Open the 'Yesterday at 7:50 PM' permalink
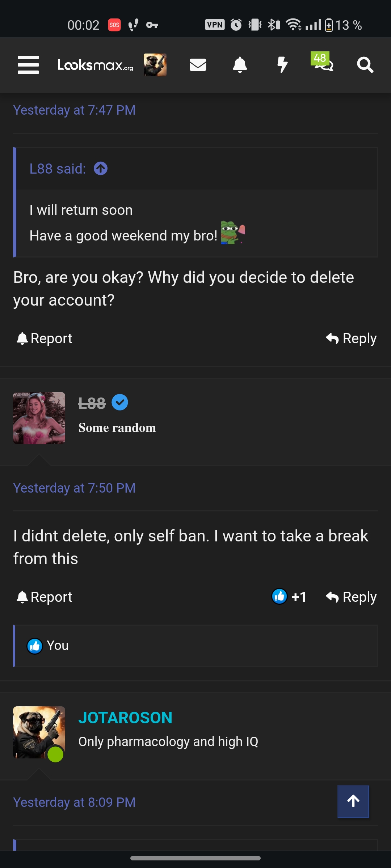 pyautogui.click(x=74, y=488)
